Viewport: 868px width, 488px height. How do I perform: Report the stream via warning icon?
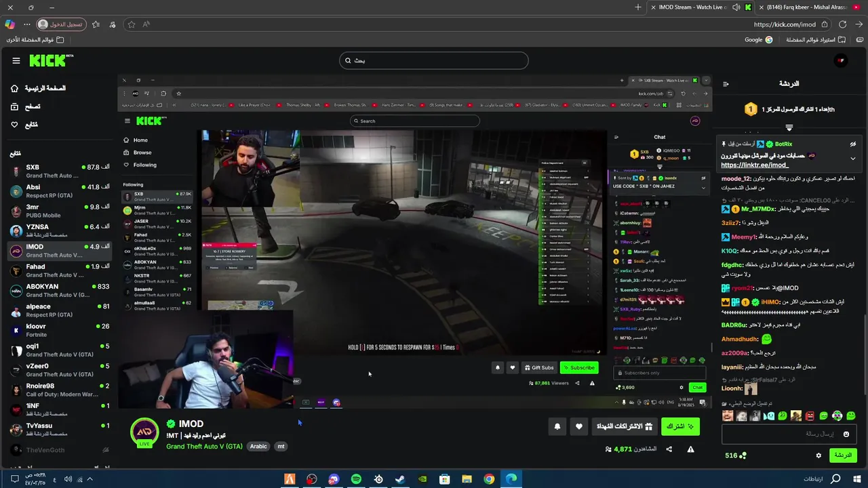point(690,449)
